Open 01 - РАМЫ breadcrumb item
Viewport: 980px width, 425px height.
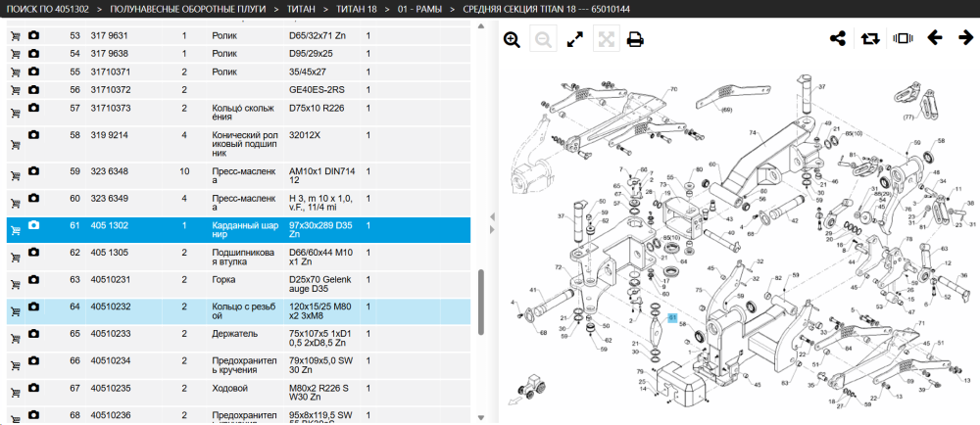418,10
